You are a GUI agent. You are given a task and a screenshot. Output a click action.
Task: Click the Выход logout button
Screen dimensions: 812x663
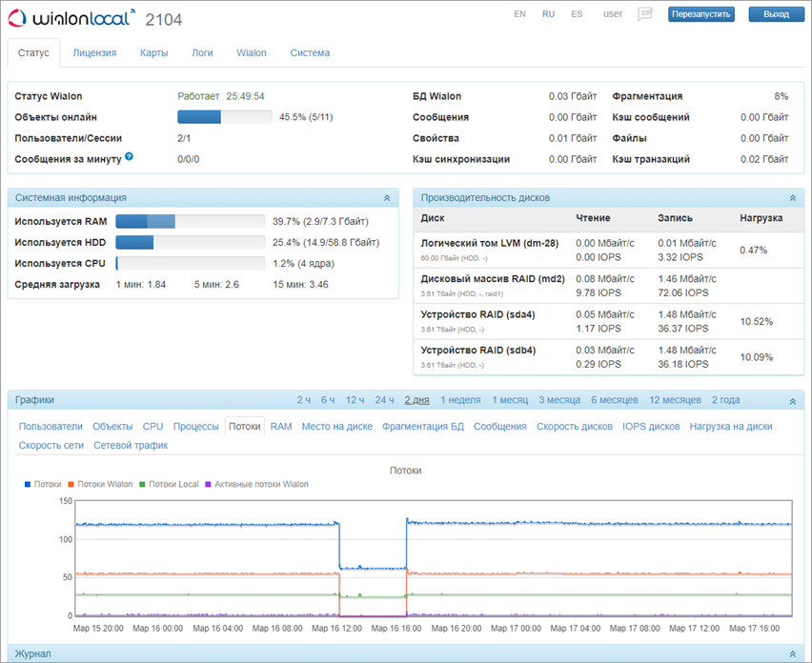click(776, 14)
